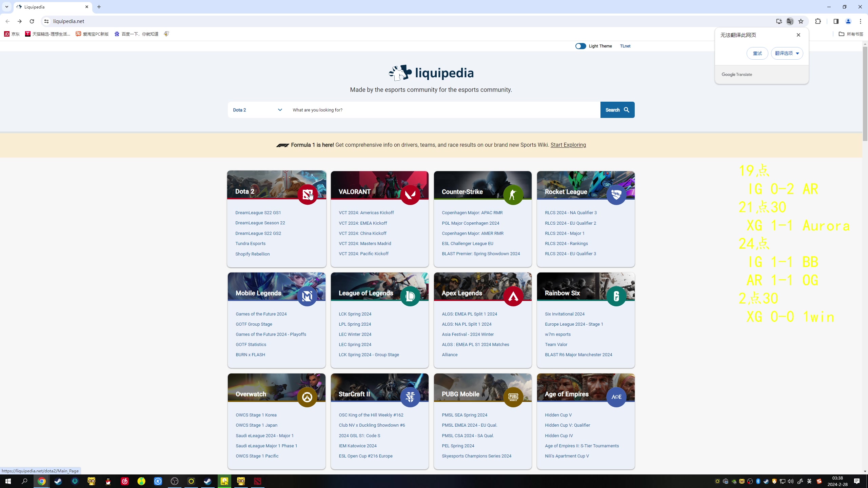Open the 京东 bookmark

tap(12, 34)
